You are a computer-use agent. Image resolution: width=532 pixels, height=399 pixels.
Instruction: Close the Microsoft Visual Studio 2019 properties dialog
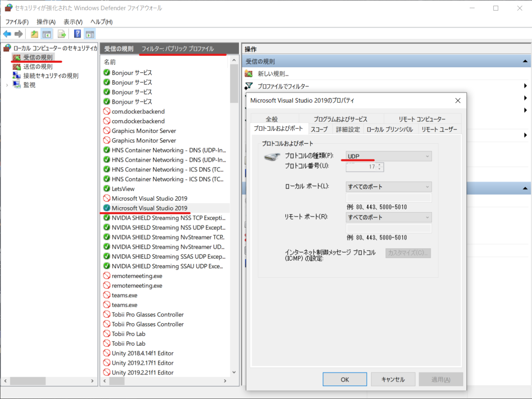point(458,100)
